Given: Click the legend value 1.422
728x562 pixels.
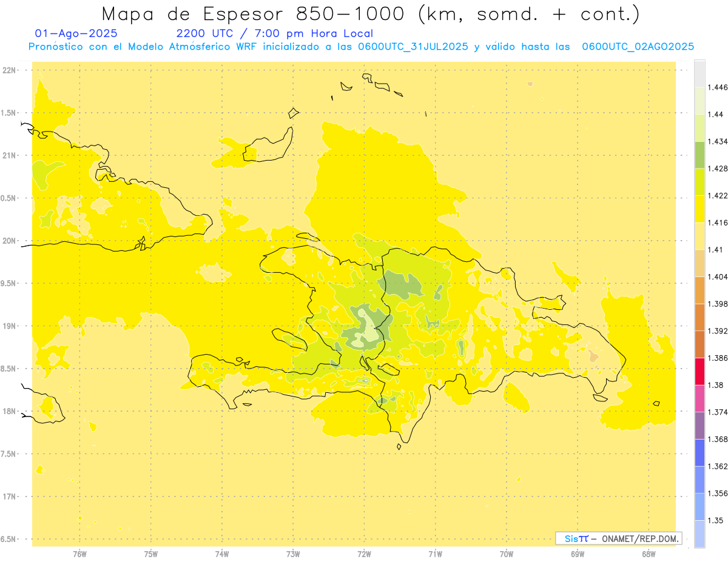Looking at the screenshot, I should [x=718, y=196].
